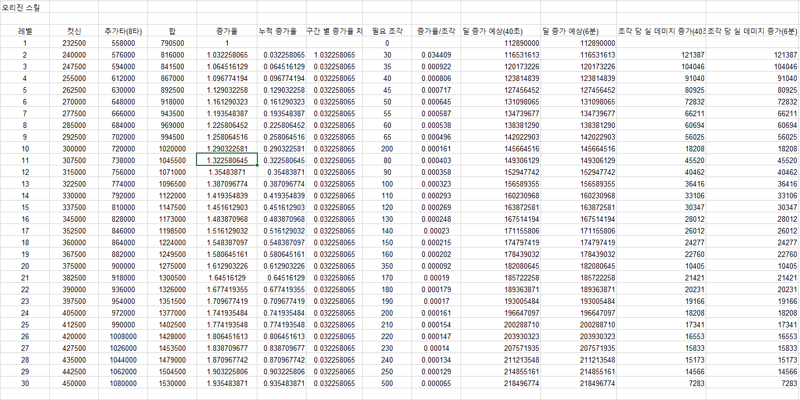Select the '증가율/조각' header cell
800x400 pixels.
[x=436, y=31]
